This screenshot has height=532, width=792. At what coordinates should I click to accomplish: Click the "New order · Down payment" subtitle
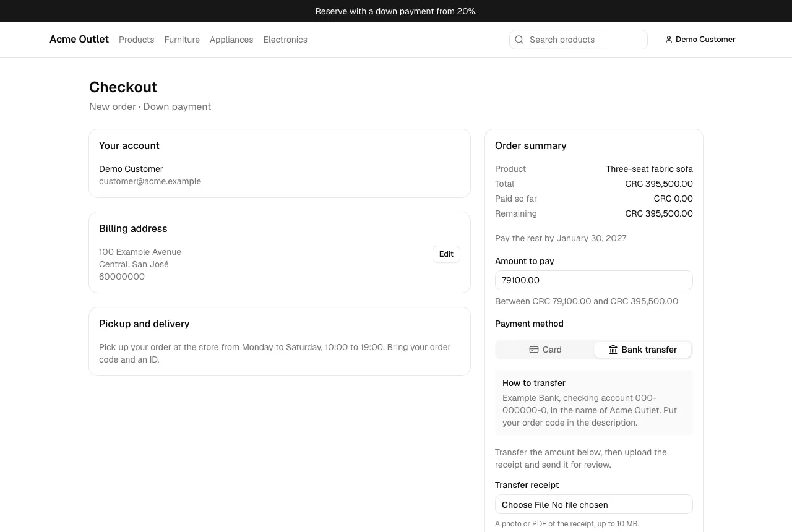(x=150, y=106)
